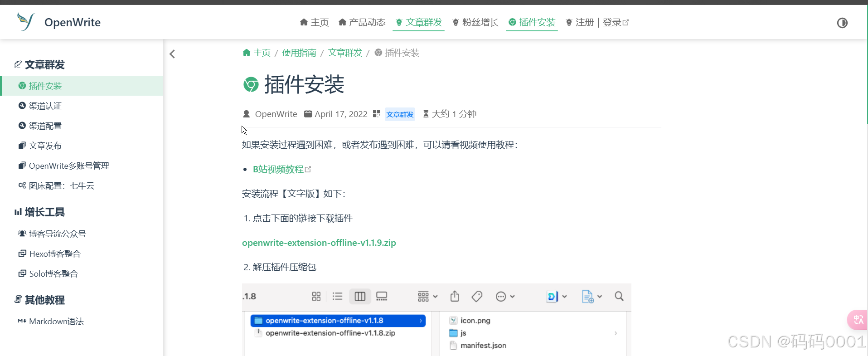Click the Finder column view button in the tutorial image
The image size is (868, 356).
point(360,297)
